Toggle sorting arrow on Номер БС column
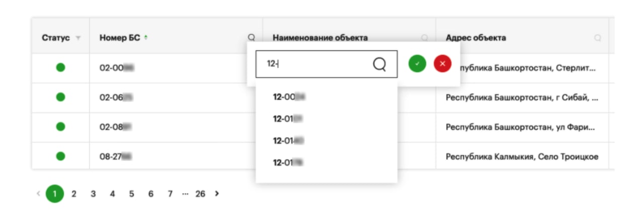This screenshot has height=211, width=644. point(146,38)
